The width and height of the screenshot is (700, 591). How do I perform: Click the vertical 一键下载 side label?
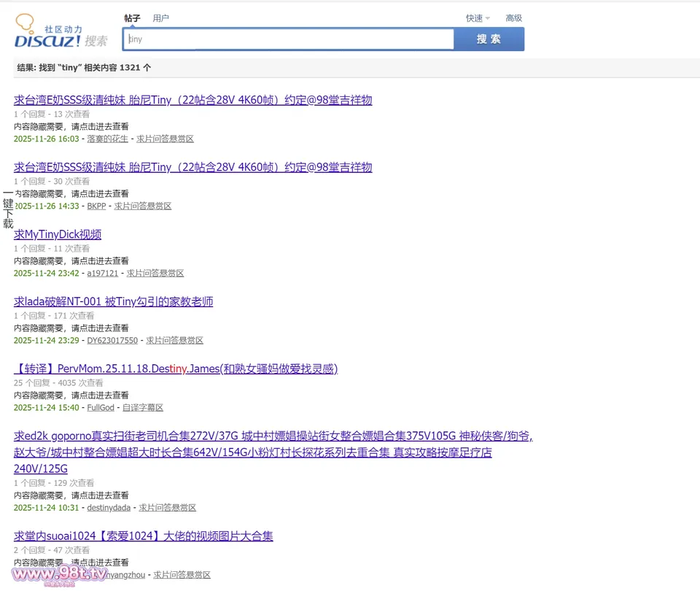8,209
